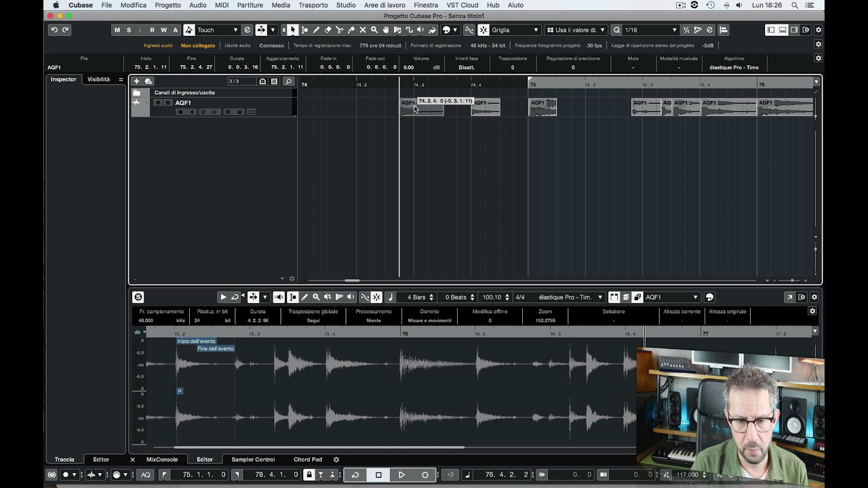This screenshot has width=868, height=488.
Task: Toggle global Read automation R in toolbar
Action: pos(152,30)
